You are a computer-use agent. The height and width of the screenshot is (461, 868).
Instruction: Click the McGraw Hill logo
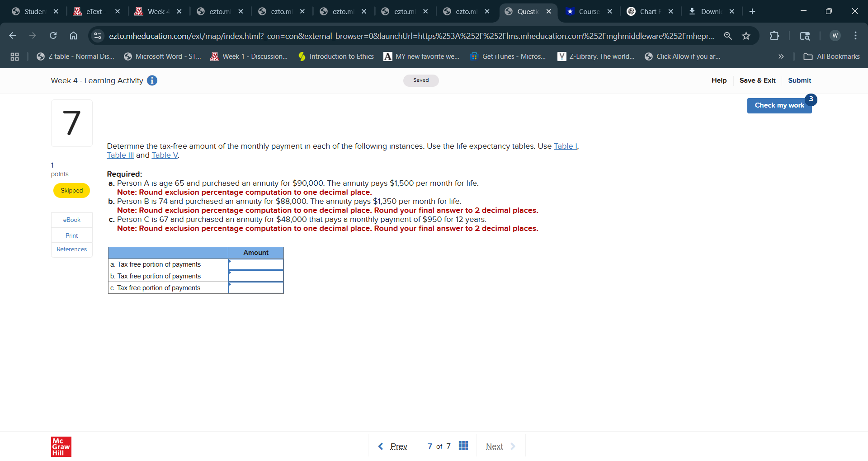pyautogui.click(x=61, y=447)
